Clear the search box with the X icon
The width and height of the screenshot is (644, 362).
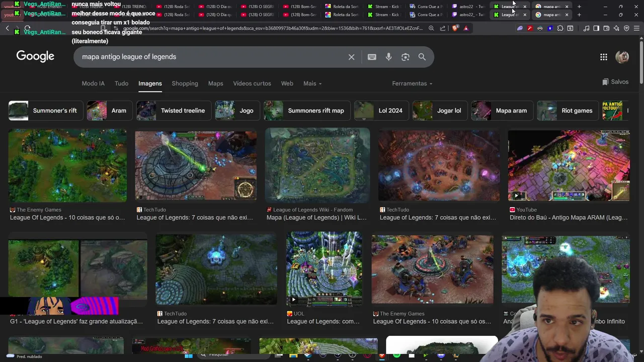351,57
